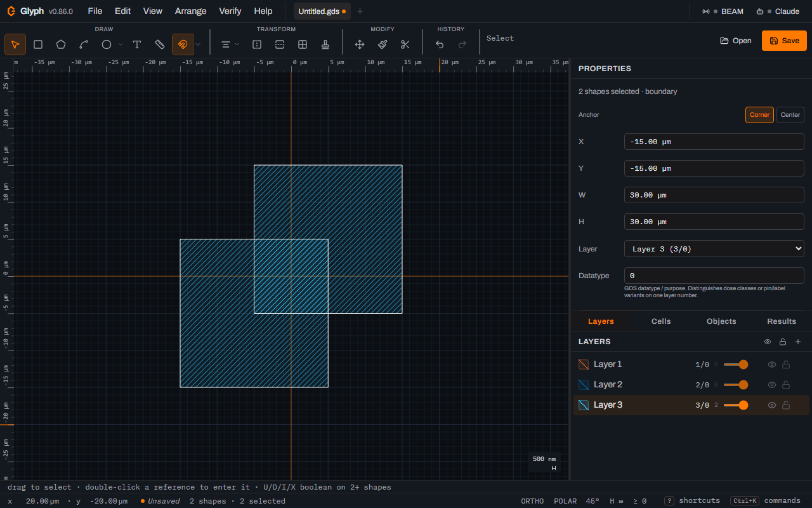
Task: Toggle the magnet Snap tool
Action: pyautogui.click(x=183, y=44)
